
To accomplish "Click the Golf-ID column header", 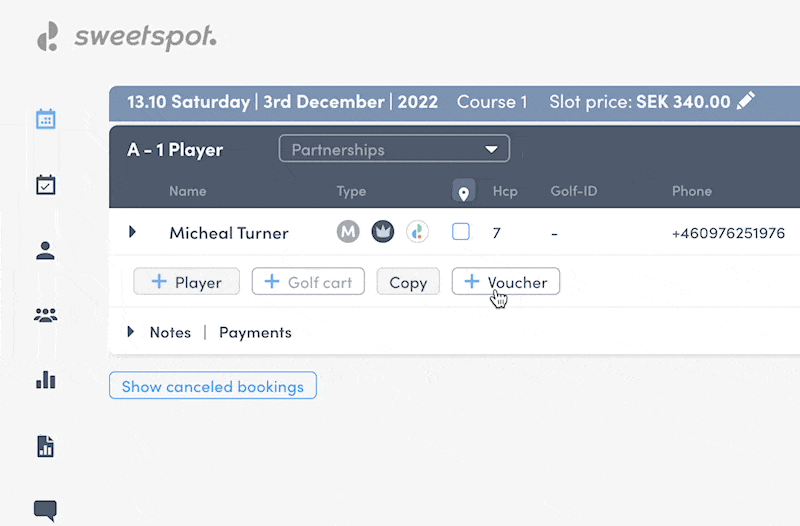I will [573, 191].
